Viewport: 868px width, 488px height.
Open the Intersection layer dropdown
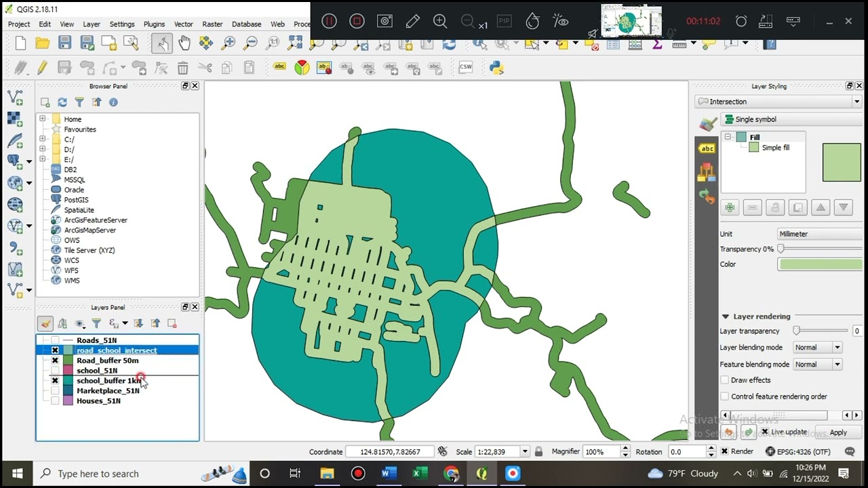coord(778,102)
